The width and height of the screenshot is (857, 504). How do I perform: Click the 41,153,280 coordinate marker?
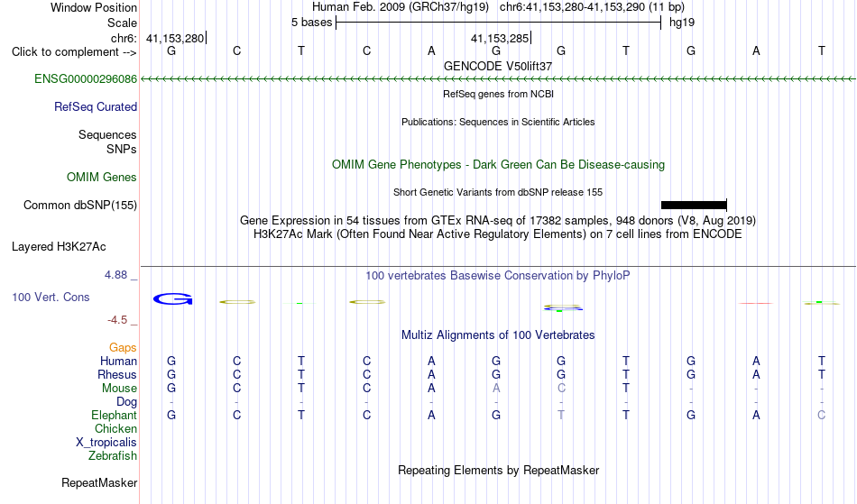(x=175, y=38)
